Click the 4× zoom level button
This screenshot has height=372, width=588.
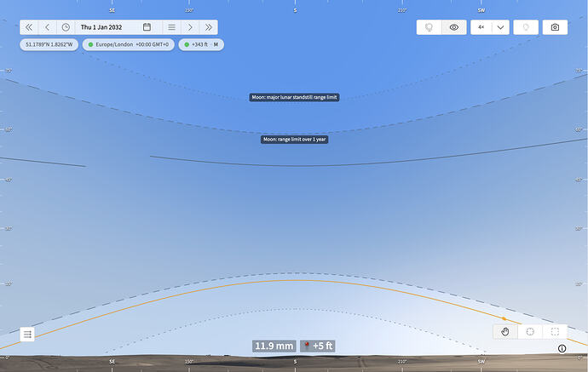coord(481,27)
